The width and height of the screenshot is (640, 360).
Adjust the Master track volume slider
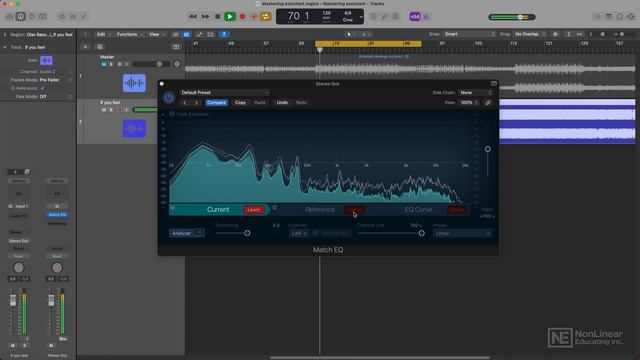(151, 64)
